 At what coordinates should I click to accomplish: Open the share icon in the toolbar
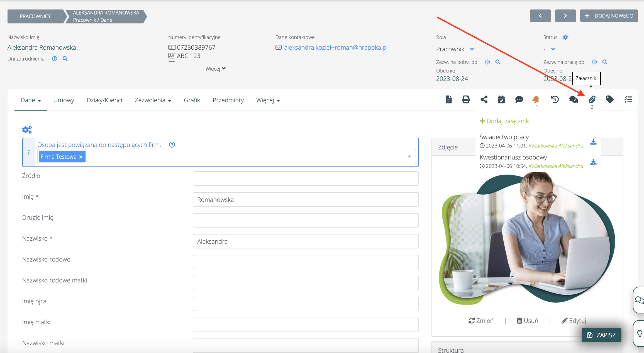484,100
